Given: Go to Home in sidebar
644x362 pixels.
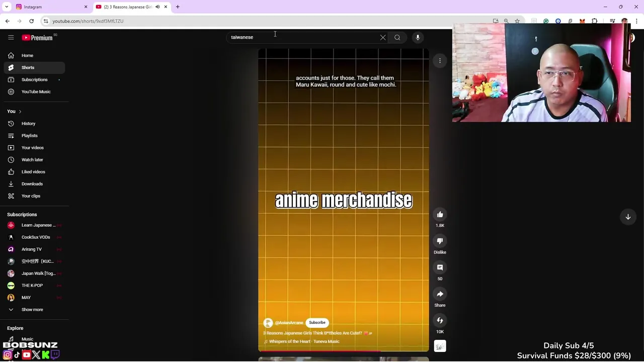Looking at the screenshot, I should [x=34, y=55].
